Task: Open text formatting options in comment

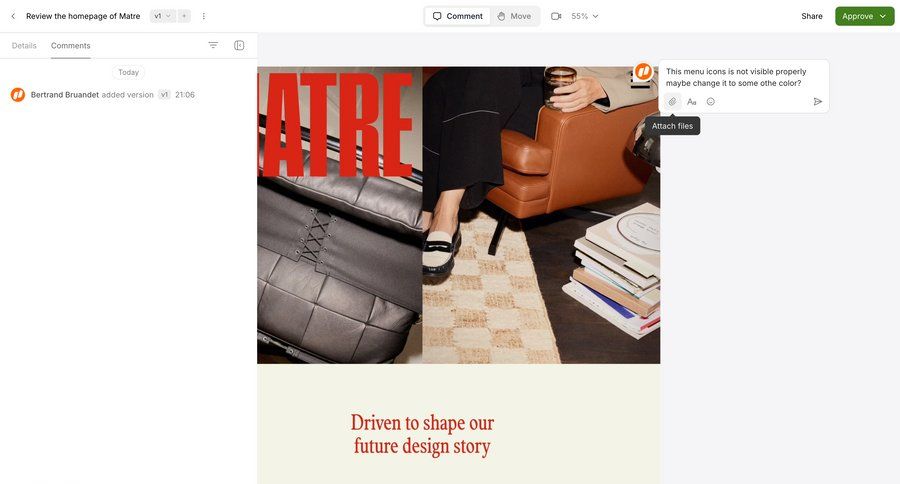Action: tap(692, 102)
